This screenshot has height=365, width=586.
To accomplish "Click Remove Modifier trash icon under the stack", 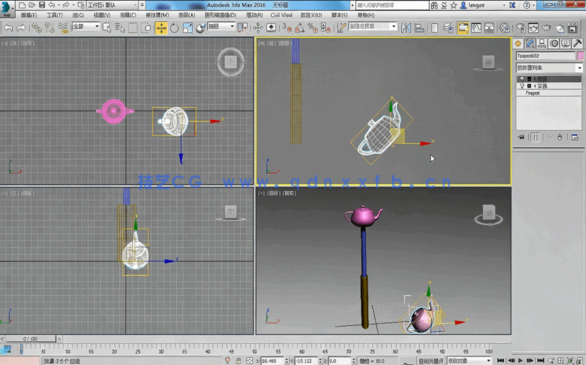I will pos(559,137).
